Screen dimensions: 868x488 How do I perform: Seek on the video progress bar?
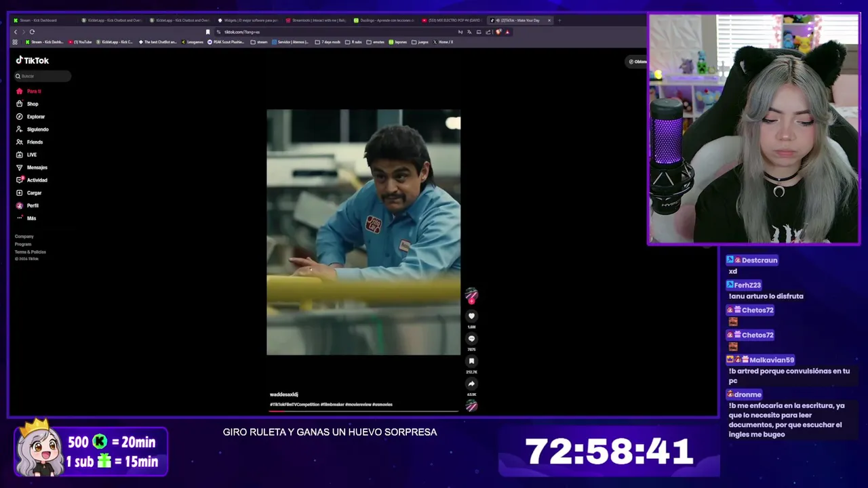point(363,411)
